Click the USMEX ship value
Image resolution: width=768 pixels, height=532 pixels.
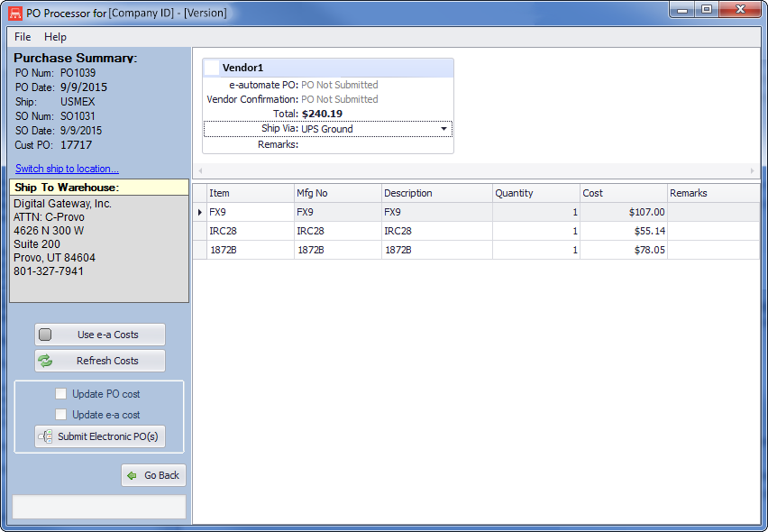pyautogui.click(x=78, y=102)
